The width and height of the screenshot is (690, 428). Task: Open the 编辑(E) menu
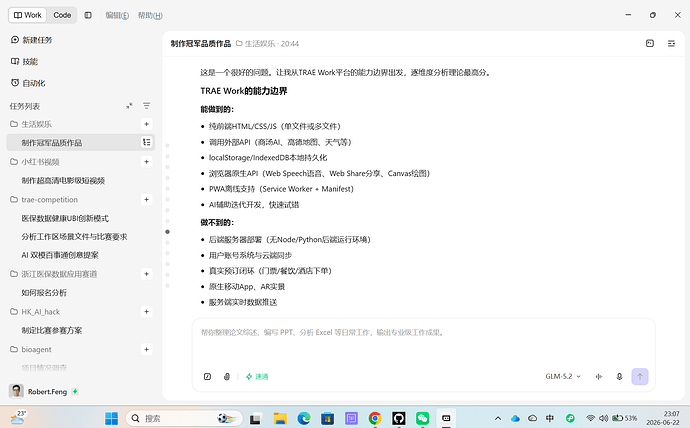click(117, 15)
